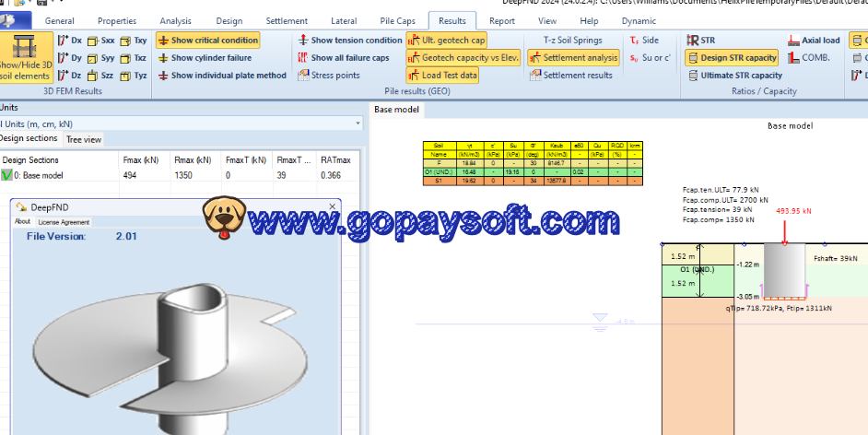
Task: Click RATmax value 0.366
Action: click(x=331, y=175)
